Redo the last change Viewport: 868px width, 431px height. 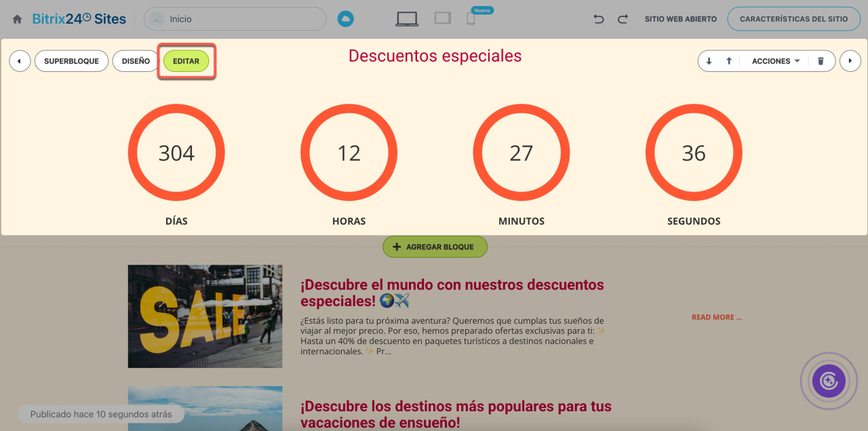pyautogui.click(x=623, y=19)
